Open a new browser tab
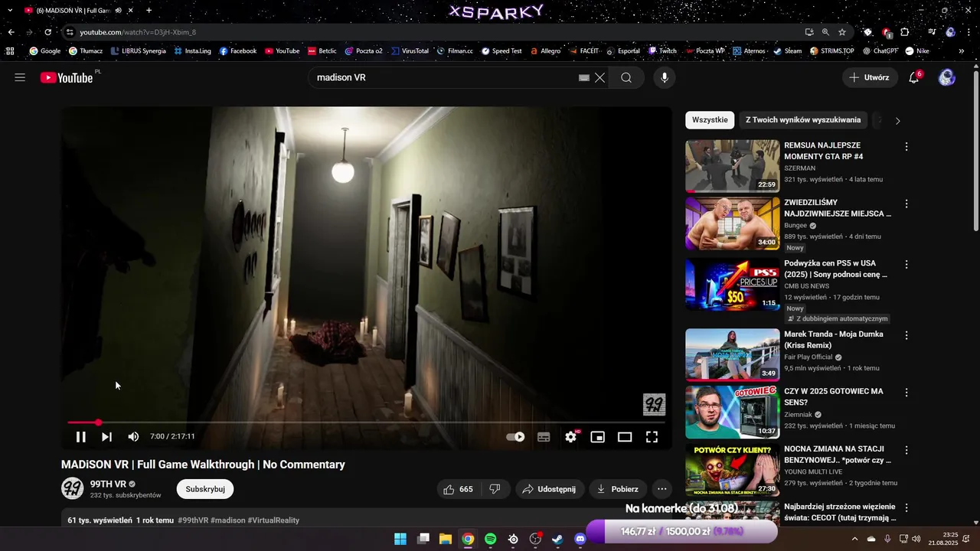Screen dimensions: 980x551 [x=149, y=11]
